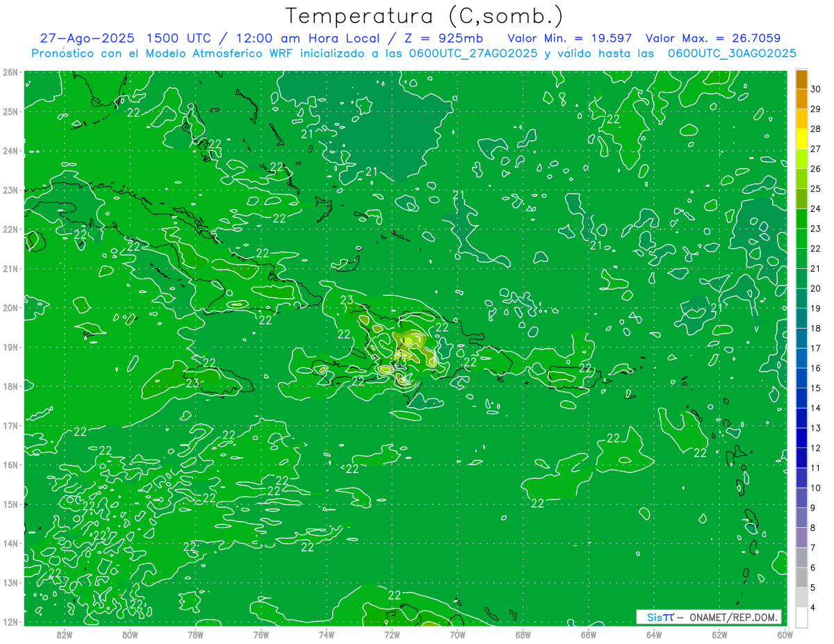Image resolution: width=834 pixels, height=644 pixels.
Task: Click the "17N" latitude axis label
Action: pyautogui.click(x=10, y=425)
